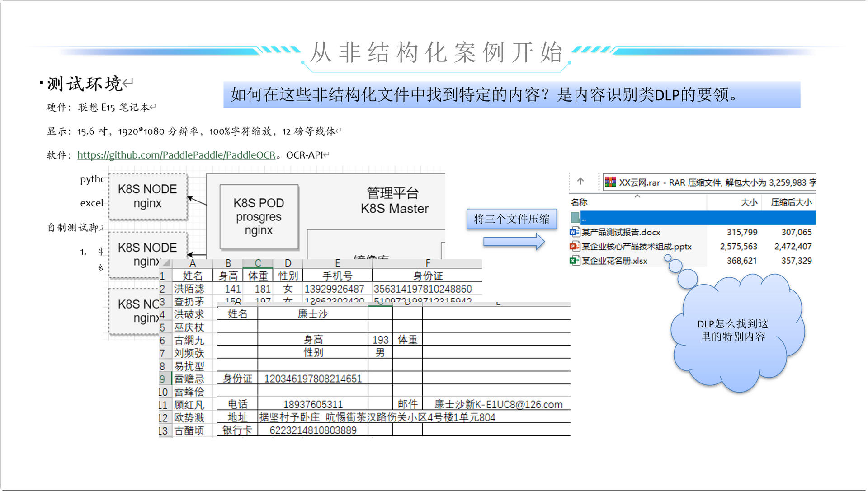Select column B header in spreadsheet

228,263
